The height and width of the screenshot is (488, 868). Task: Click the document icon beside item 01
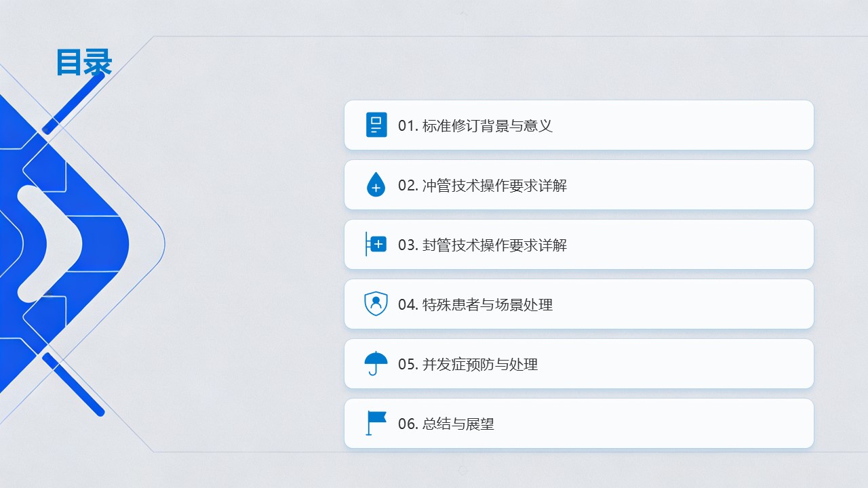[x=376, y=125]
